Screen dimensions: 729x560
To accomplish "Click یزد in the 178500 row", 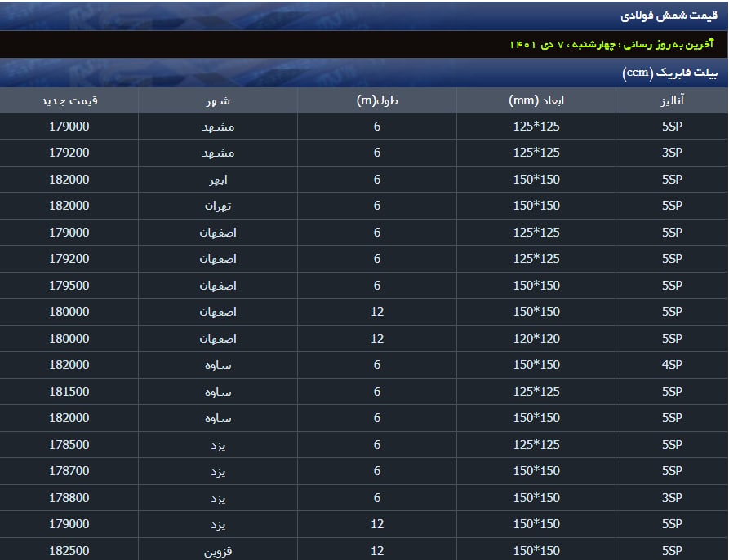I will pyautogui.click(x=218, y=445).
